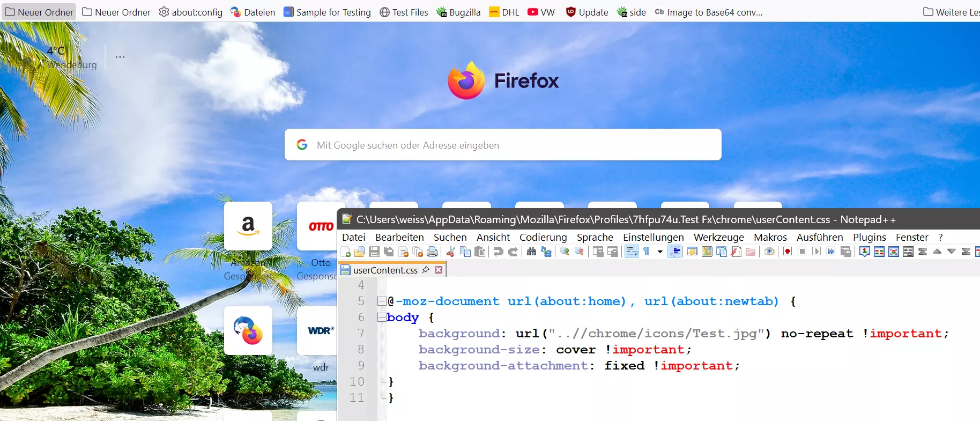Toggle the monitoring eye icon
This screenshot has height=421, width=980.
tap(769, 252)
